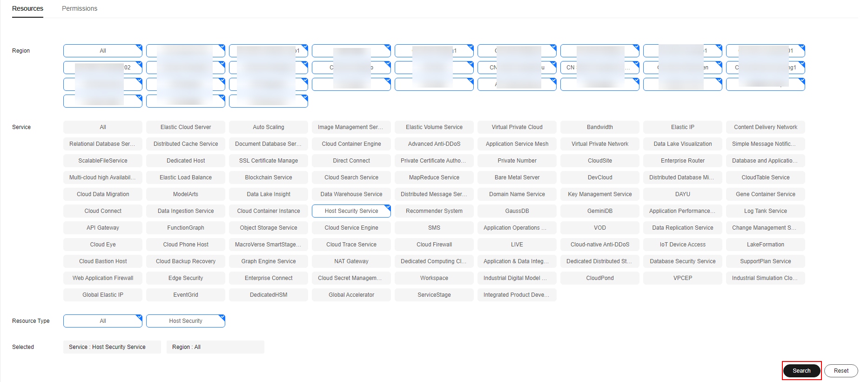Select the ServiceStage service
This screenshot has width=868, height=382.
pyautogui.click(x=434, y=295)
